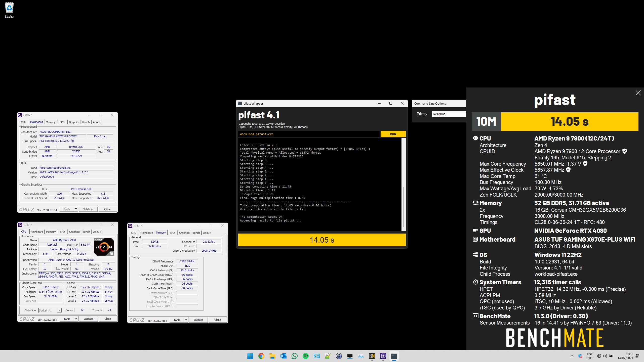This screenshot has width=644, height=362.
Task: Click Multiplier value 'x 54.5 (4.0 - 54.5)'
Action: [51, 292]
